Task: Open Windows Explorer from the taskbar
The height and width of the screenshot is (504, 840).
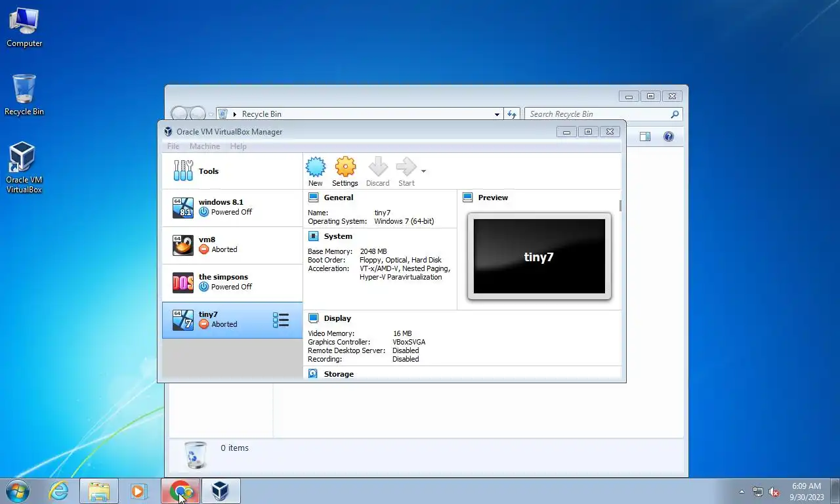Action: 99,491
